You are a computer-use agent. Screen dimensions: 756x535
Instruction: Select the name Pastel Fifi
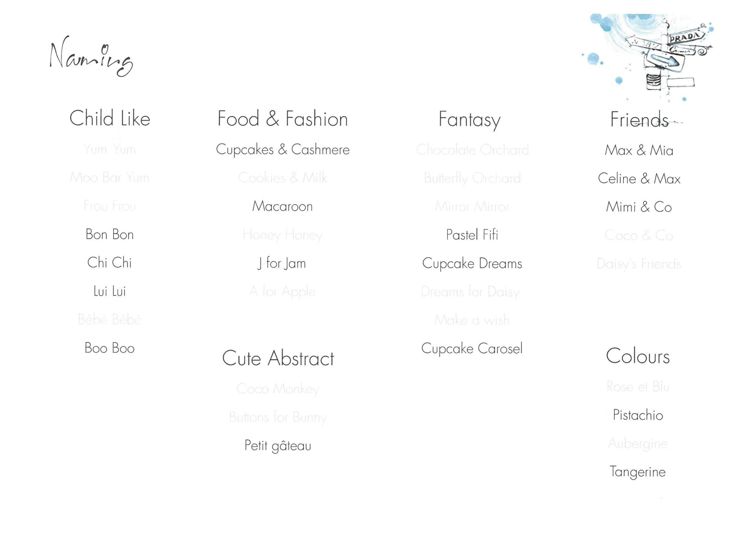pyautogui.click(x=472, y=235)
